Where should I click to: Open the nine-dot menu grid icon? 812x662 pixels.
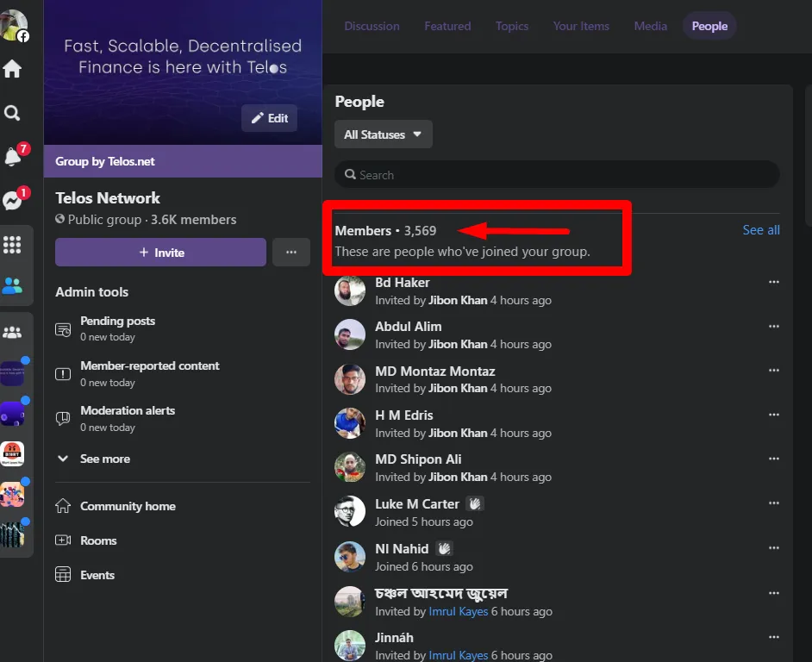(12, 245)
